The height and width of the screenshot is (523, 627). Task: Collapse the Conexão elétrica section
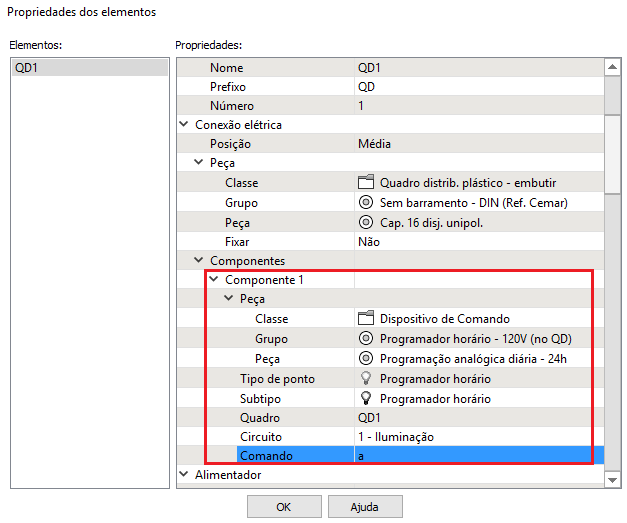184,125
